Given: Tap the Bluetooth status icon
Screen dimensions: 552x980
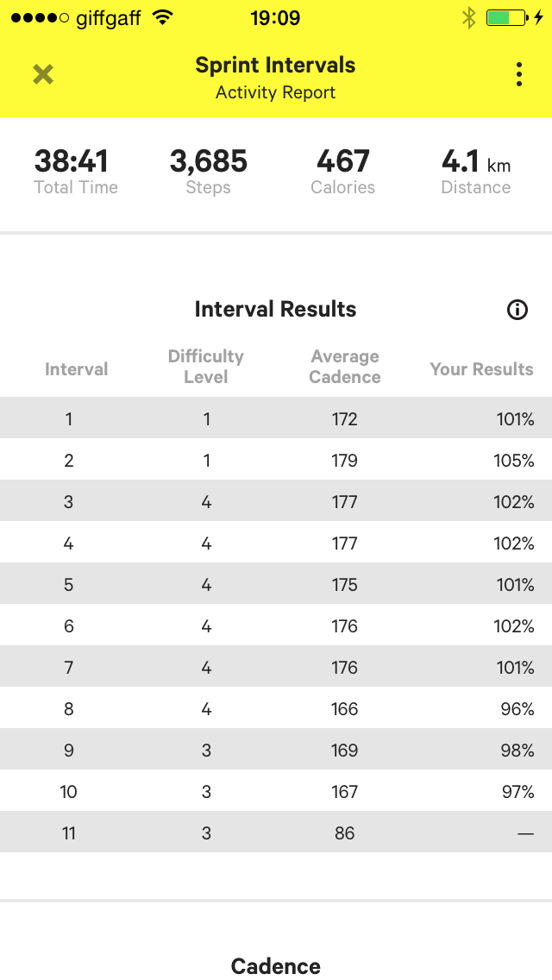Looking at the screenshot, I should point(468,17).
